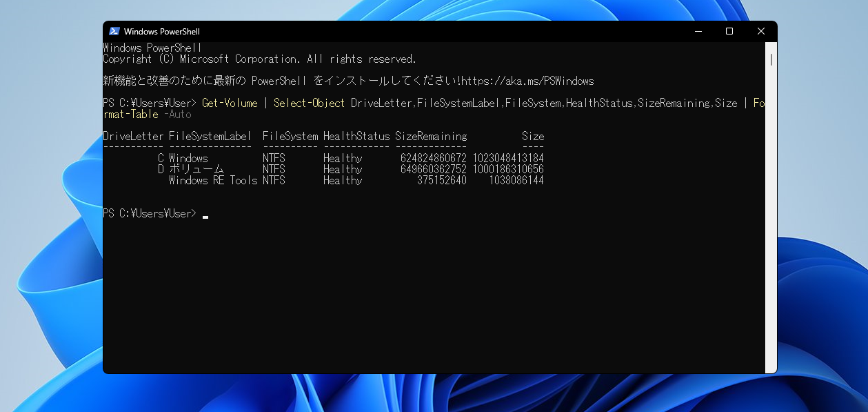Click Size value 1023048413184
Screen dimensions: 868x412
point(508,158)
